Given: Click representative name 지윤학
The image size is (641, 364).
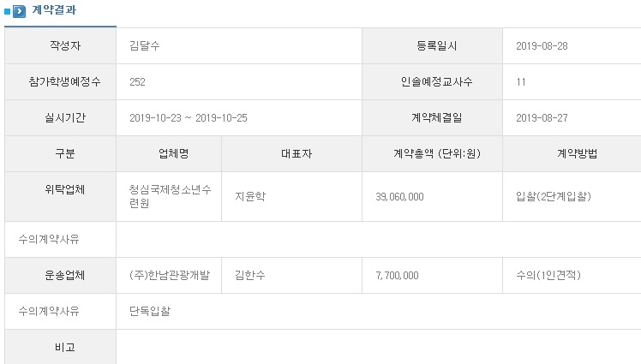Looking at the screenshot, I should (x=250, y=197).
